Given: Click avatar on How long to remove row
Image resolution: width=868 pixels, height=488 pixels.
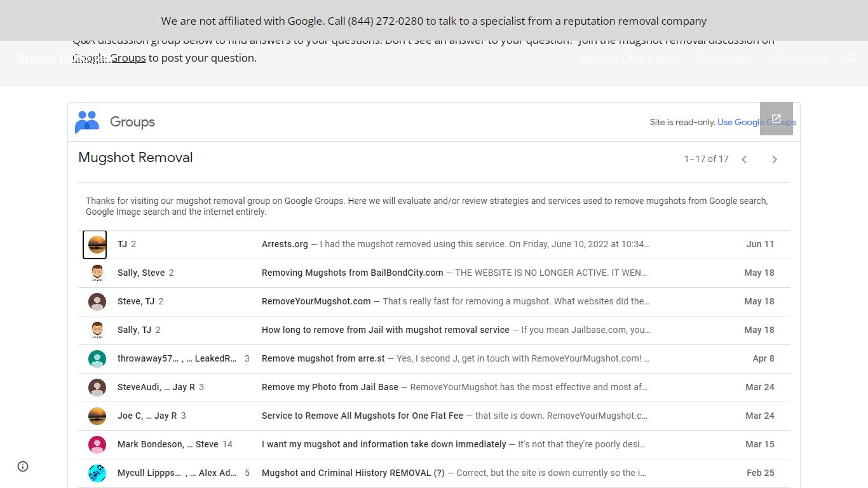Looking at the screenshot, I should pyautogui.click(x=97, y=330).
